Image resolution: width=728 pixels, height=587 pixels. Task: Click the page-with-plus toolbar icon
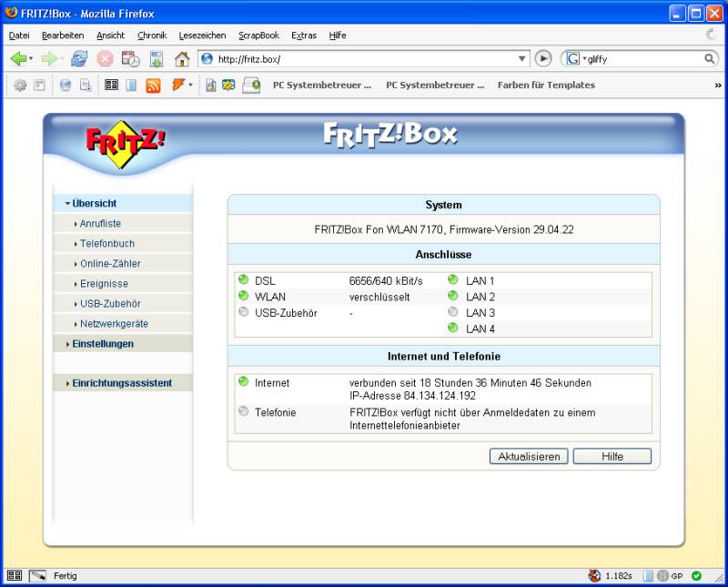coord(86,85)
